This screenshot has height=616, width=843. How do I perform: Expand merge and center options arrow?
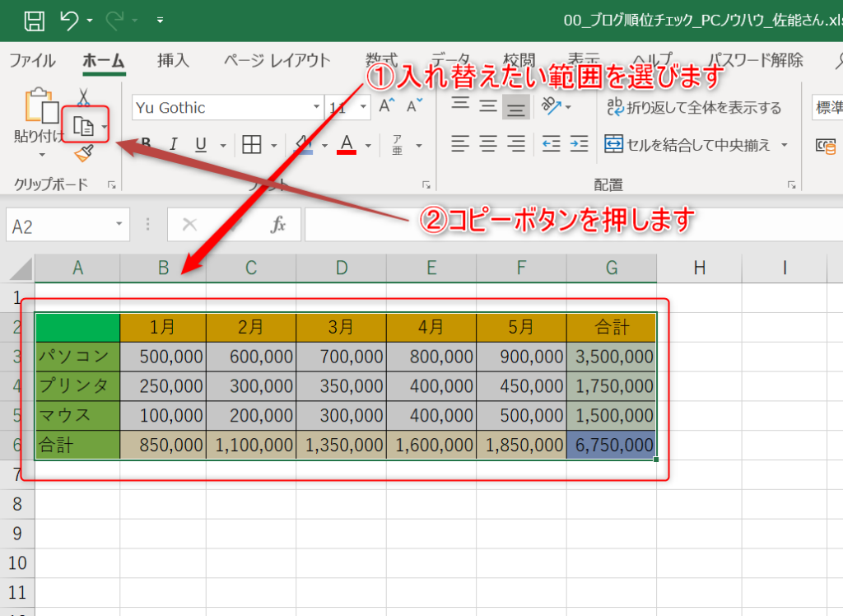pos(785,145)
